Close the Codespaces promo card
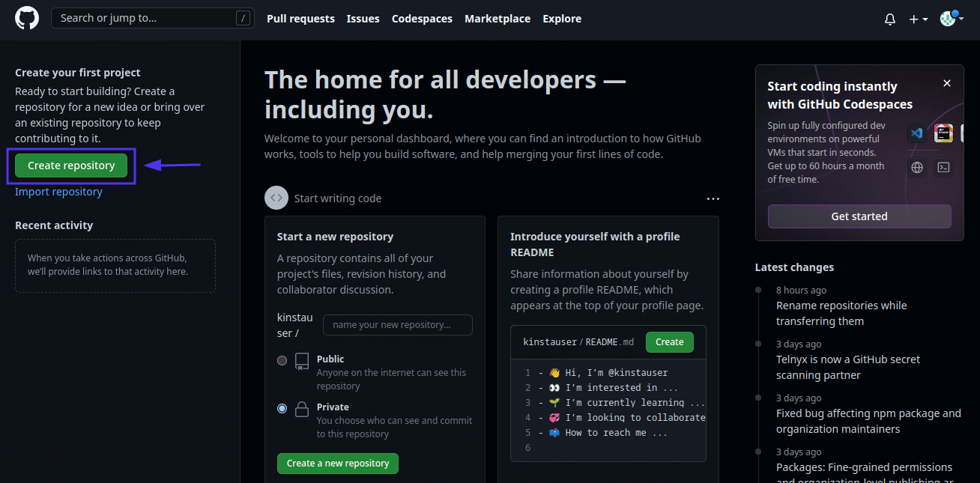This screenshot has width=980, height=483. coord(947,83)
